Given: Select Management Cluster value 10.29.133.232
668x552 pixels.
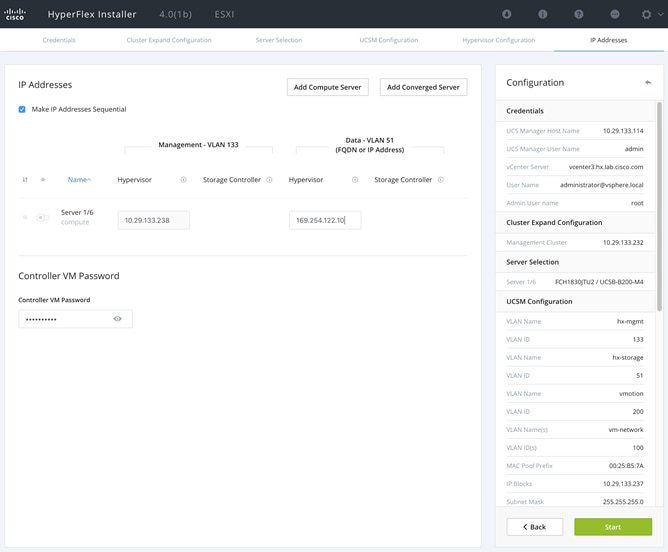Looking at the screenshot, I should click(x=623, y=242).
